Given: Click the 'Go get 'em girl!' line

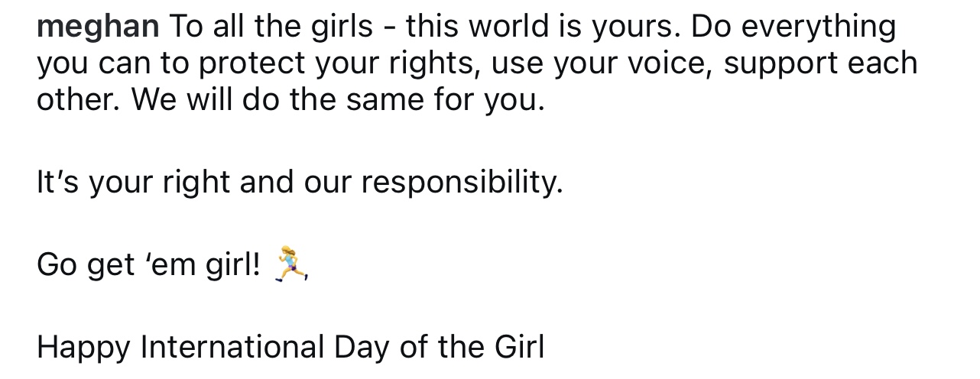Looking at the screenshot, I should click(x=173, y=265).
